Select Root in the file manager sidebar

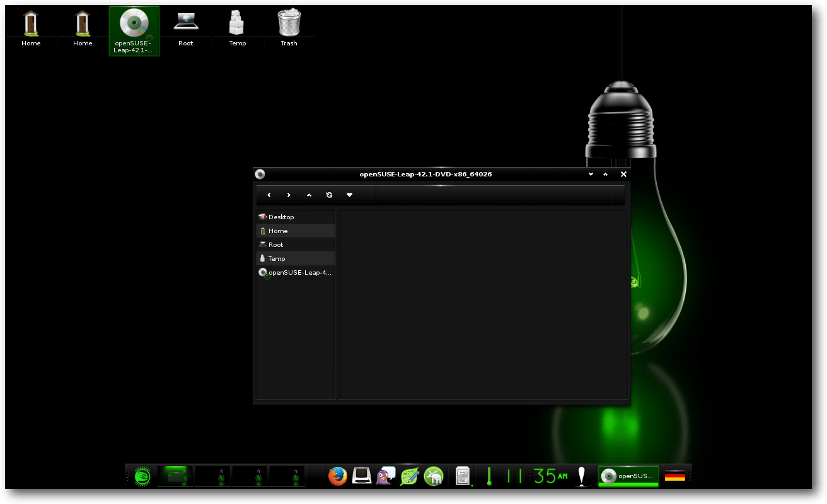(x=296, y=244)
